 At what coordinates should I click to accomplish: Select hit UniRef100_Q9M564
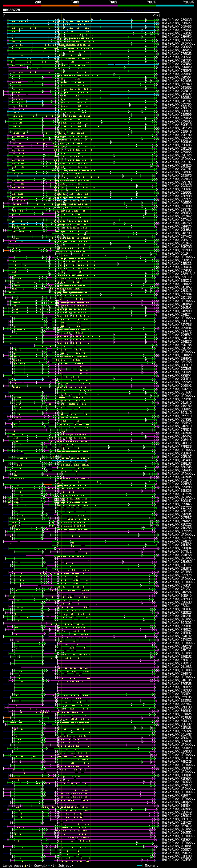click(x=177, y=77)
